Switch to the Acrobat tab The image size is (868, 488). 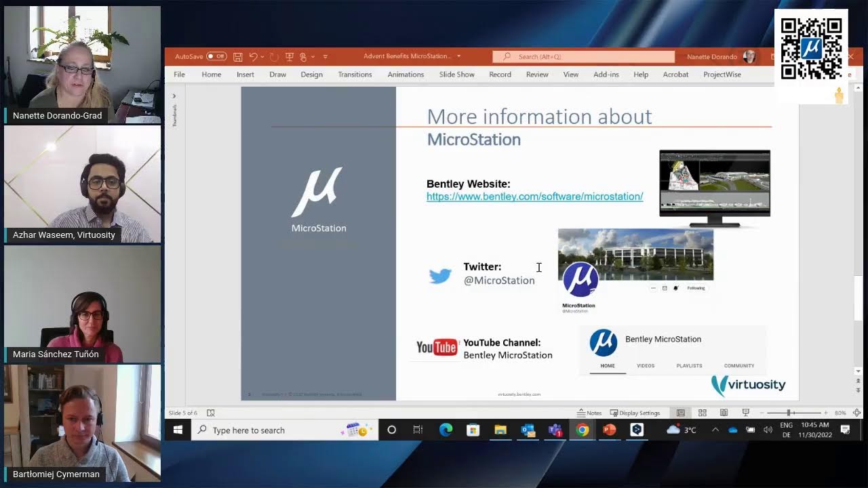pyautogui.click(x=676, y=75)
